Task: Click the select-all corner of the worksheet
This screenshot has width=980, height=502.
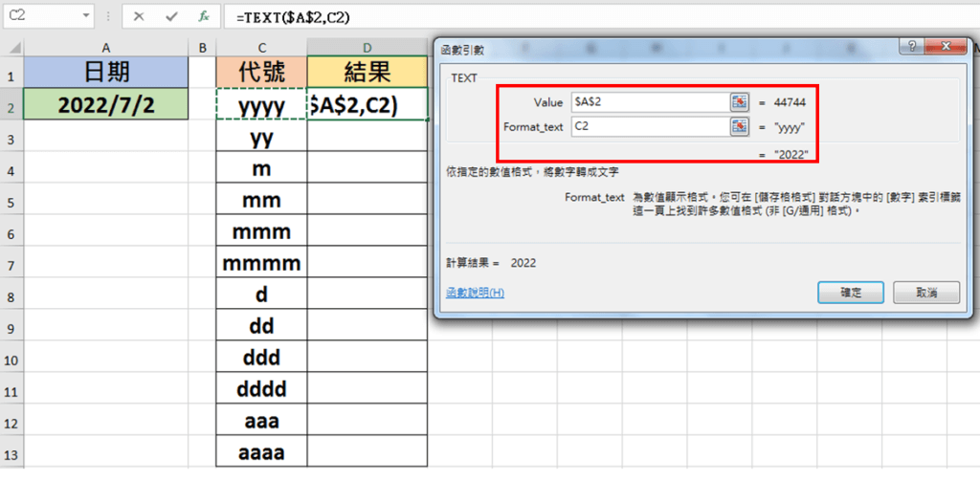Action: pyautogui.click(x=11, y=47)
